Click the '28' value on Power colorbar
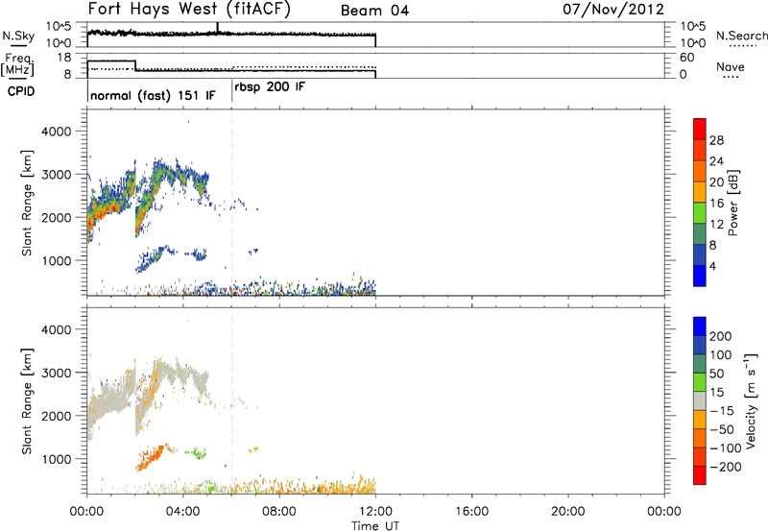This screenshot has width=768, height=532. [x=716, y=140]
